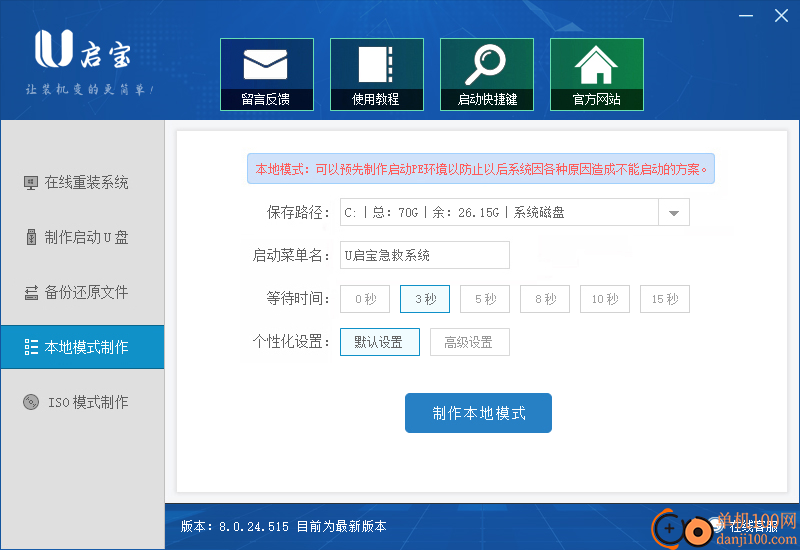Open the 启动快捷键 magnifier tile

[x=487, y=74]
